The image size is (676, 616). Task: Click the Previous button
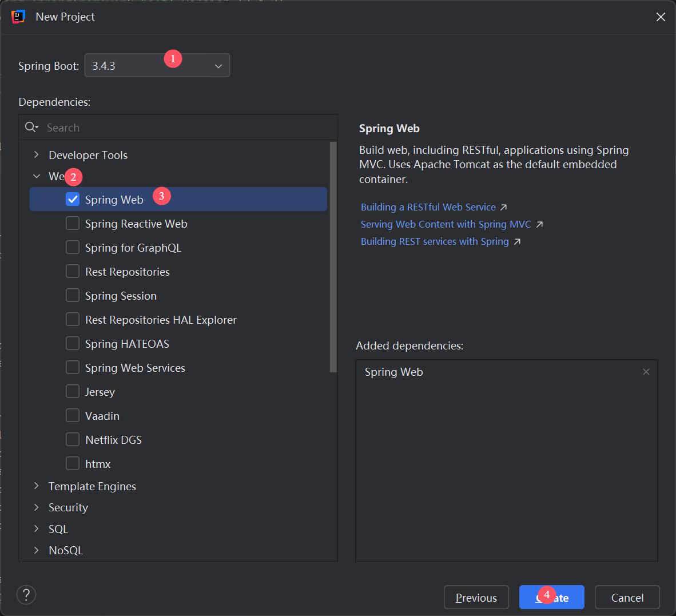tap(476, 597)
